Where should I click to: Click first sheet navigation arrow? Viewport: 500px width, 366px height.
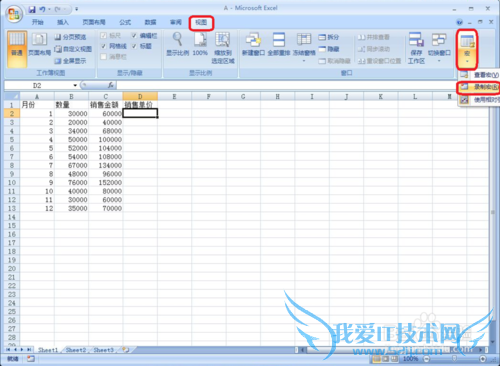pyautogui.click(x=8, y=350)
